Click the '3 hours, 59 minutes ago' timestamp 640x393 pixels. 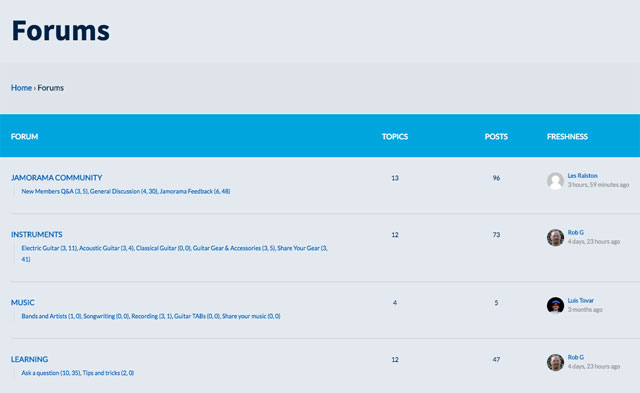click(x=598, y=185)
